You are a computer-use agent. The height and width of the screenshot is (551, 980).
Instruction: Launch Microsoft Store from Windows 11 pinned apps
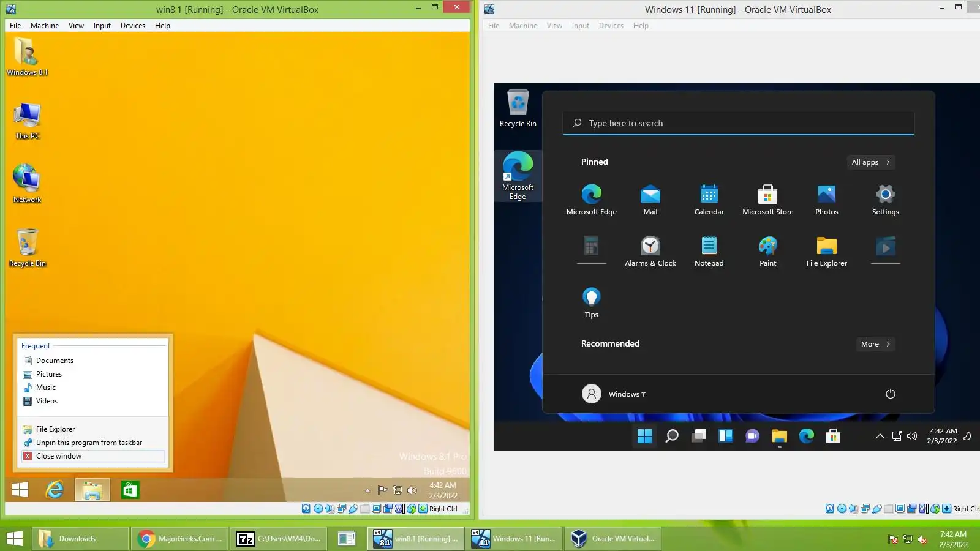pos(768,200)
